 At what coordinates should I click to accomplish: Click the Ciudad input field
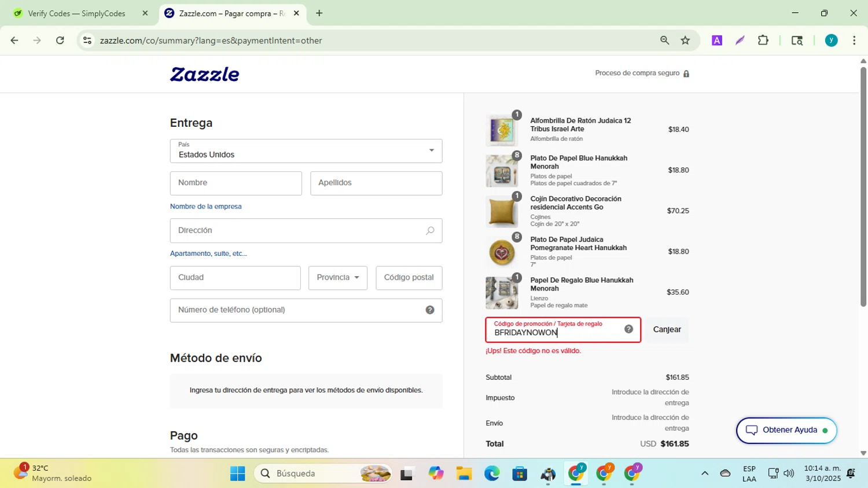tap(235, 278)
